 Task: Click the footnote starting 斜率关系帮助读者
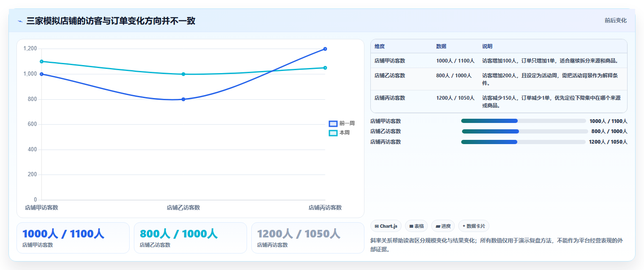497,245
